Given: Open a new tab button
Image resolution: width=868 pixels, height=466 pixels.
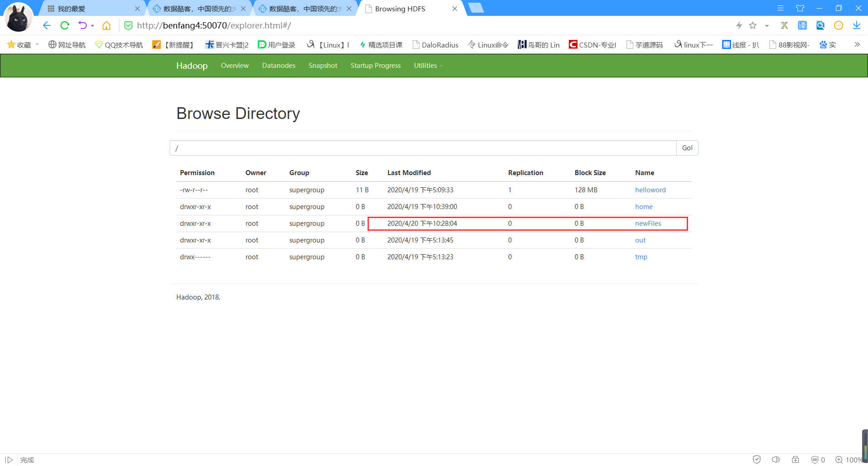Looking at the screenshot, I should point(476,8).
